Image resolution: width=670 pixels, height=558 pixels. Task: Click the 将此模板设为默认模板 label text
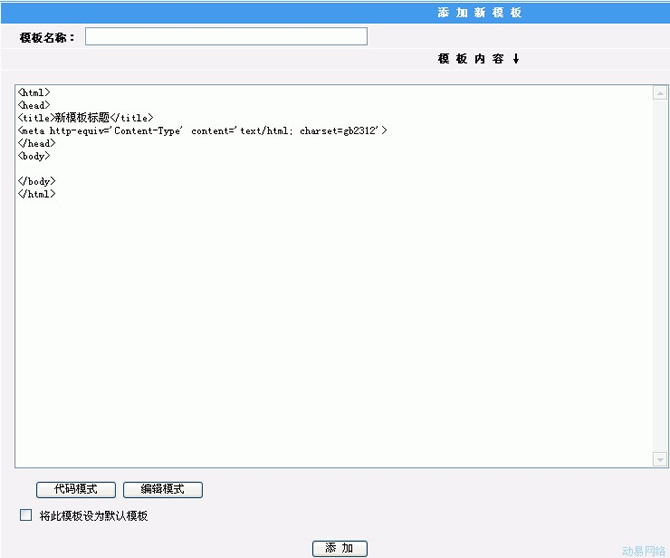[93, 516]
